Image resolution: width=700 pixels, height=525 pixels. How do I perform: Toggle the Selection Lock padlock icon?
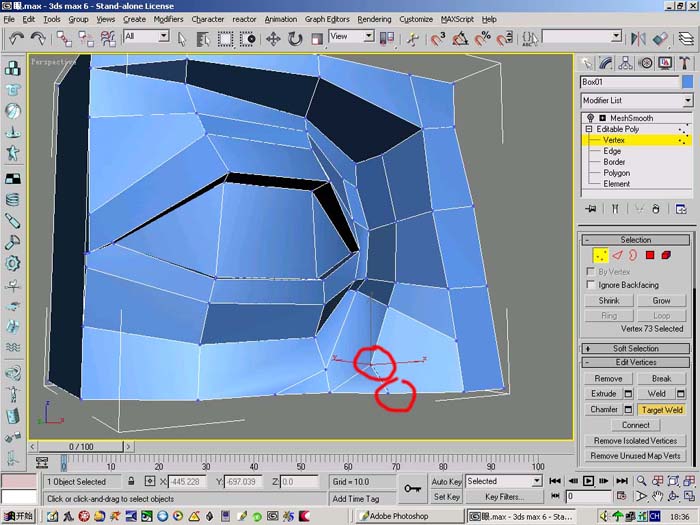(x=131, y=481)
